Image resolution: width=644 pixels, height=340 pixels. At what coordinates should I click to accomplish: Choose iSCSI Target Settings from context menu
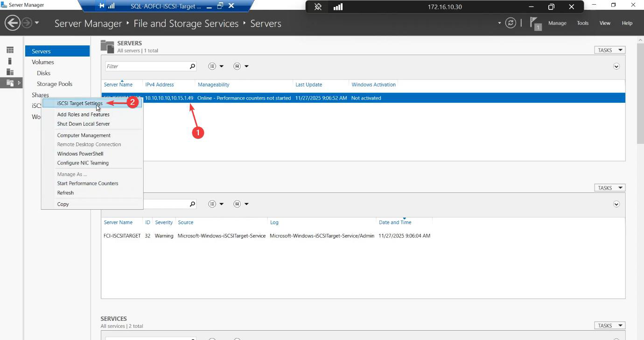[x=92, y=103]
